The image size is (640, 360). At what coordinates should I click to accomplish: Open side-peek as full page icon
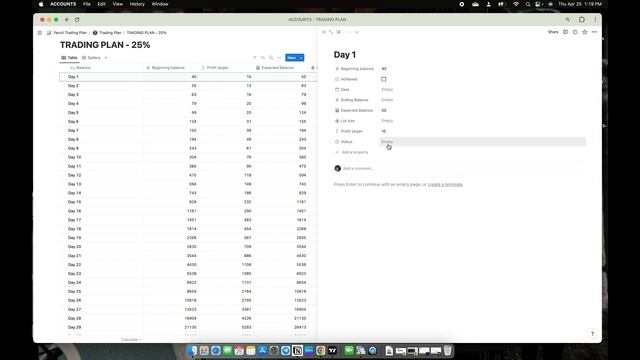pyautogui.click(x=331, y=32)
